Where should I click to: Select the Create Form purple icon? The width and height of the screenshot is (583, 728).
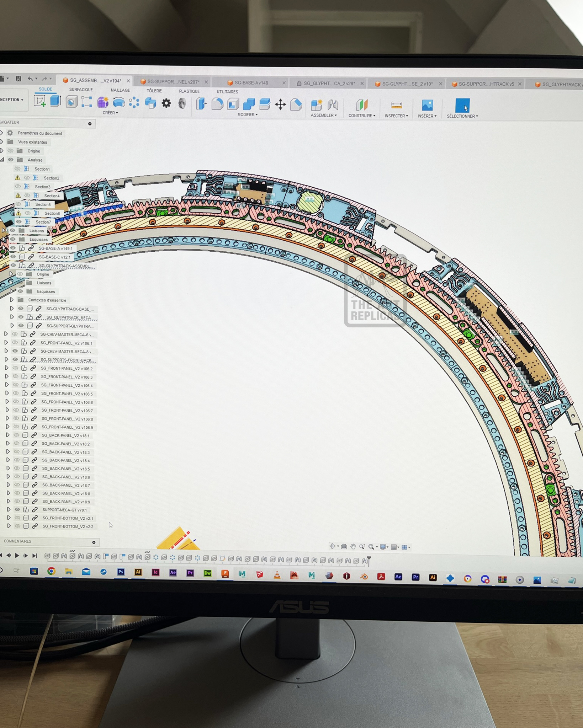pos(103,102)
